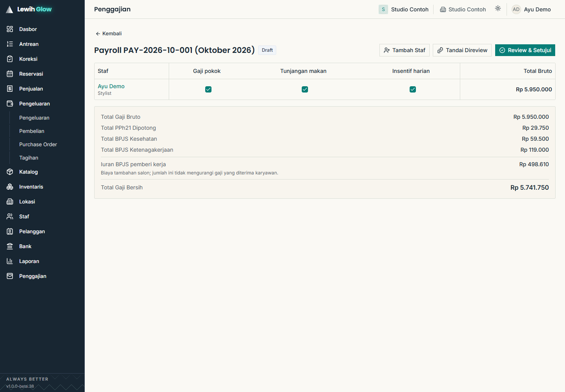Go to Purchase Order submenu

[38, 144]
